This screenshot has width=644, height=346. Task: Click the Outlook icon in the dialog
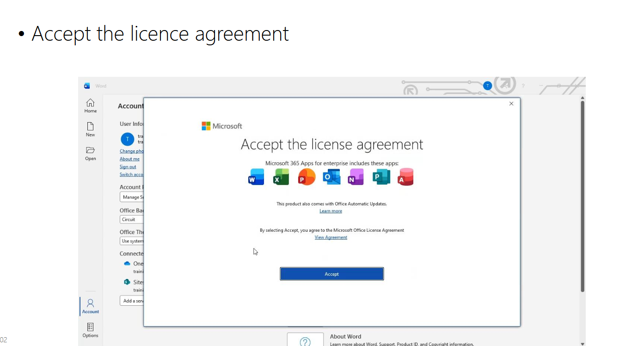tap(331, 177)
